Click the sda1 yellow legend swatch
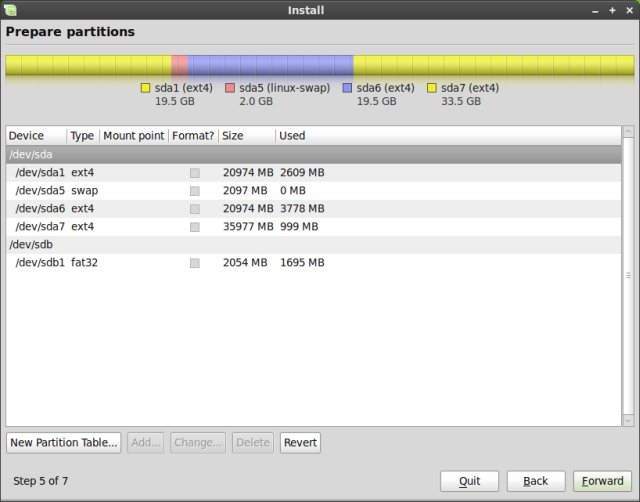640x502 pixels. (x=145, y=88)
